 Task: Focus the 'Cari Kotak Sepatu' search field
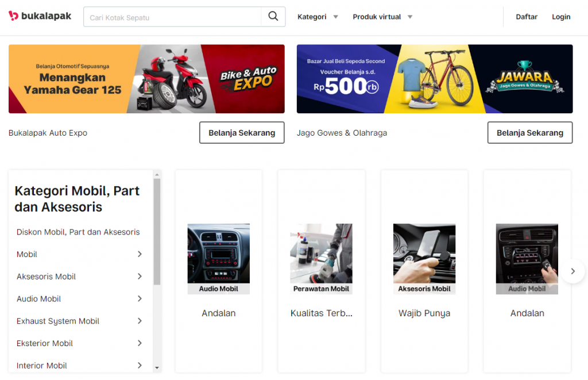(x=172, y=17)
